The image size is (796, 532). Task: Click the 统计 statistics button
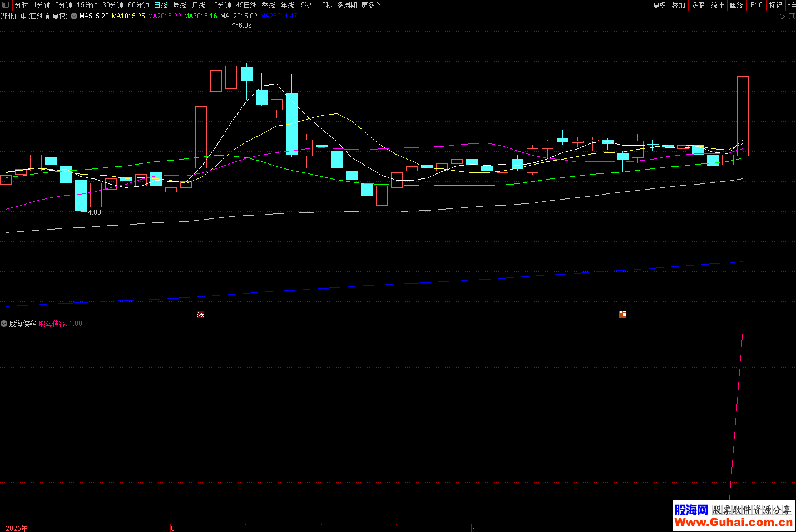pos(718,5)
